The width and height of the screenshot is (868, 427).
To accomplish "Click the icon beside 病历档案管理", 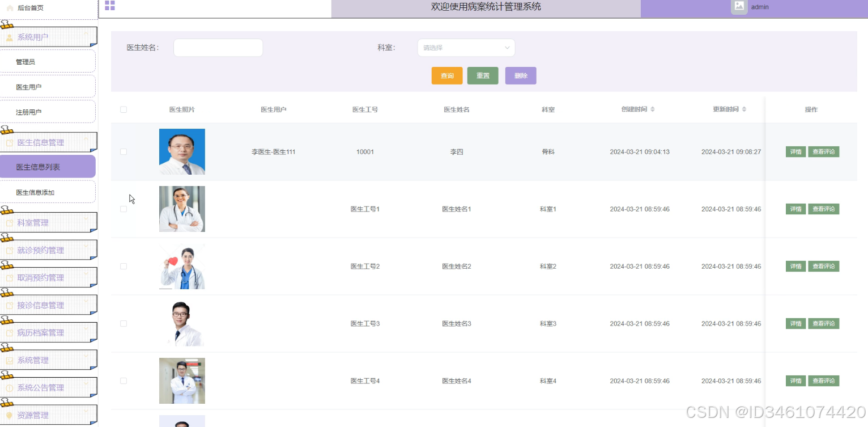I will 10,333.
